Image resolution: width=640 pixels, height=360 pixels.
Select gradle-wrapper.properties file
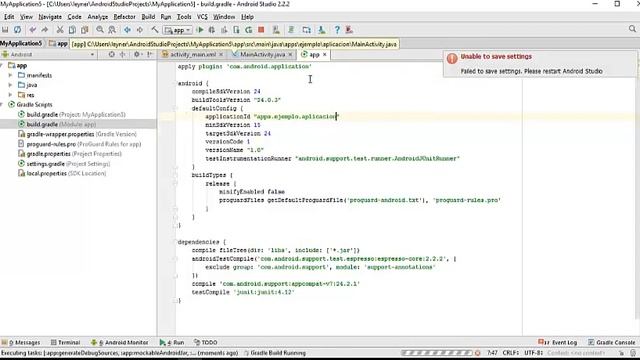click(78, 134)
